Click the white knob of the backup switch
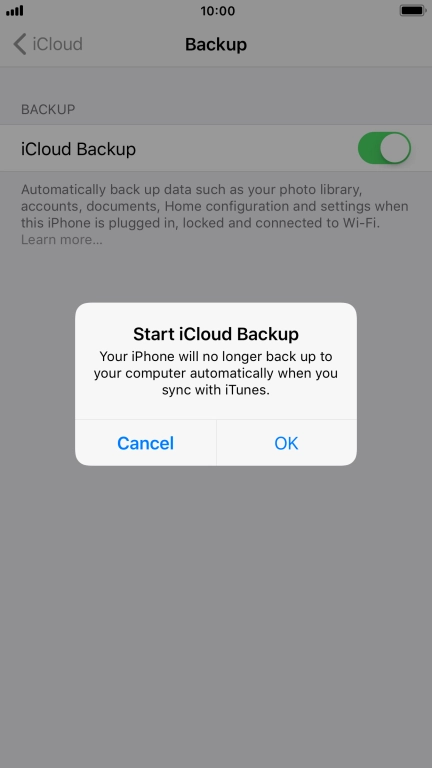Viewport: 432px width, 768px height. point(395,148)
